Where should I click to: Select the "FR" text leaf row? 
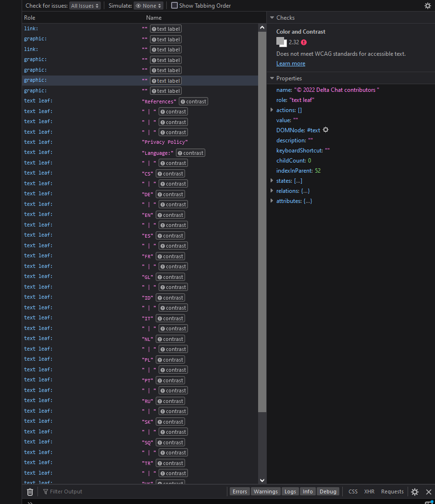pyautogui.click(x=140, y=256)
